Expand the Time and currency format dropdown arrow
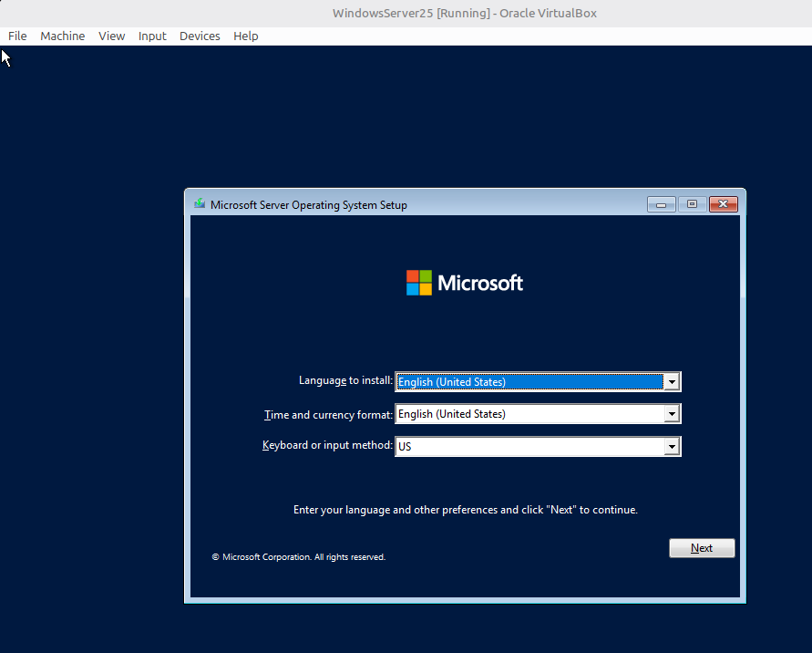 (672, 413)
